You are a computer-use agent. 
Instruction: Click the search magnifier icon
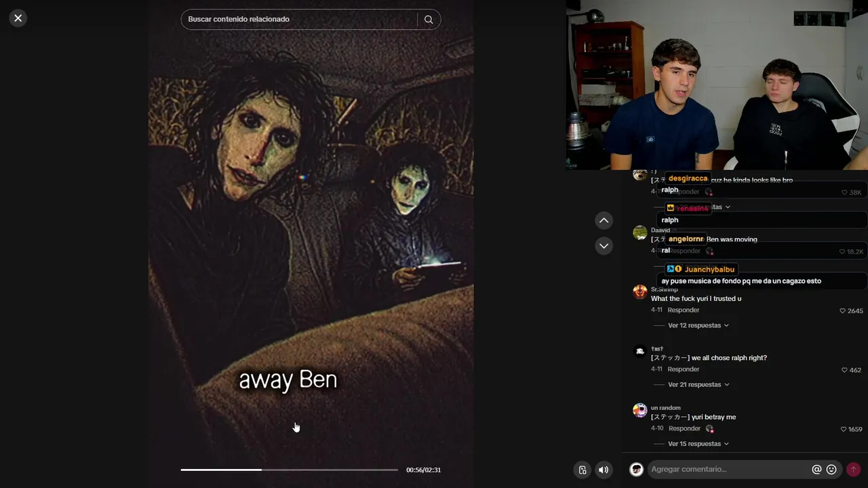coord(429,20)
